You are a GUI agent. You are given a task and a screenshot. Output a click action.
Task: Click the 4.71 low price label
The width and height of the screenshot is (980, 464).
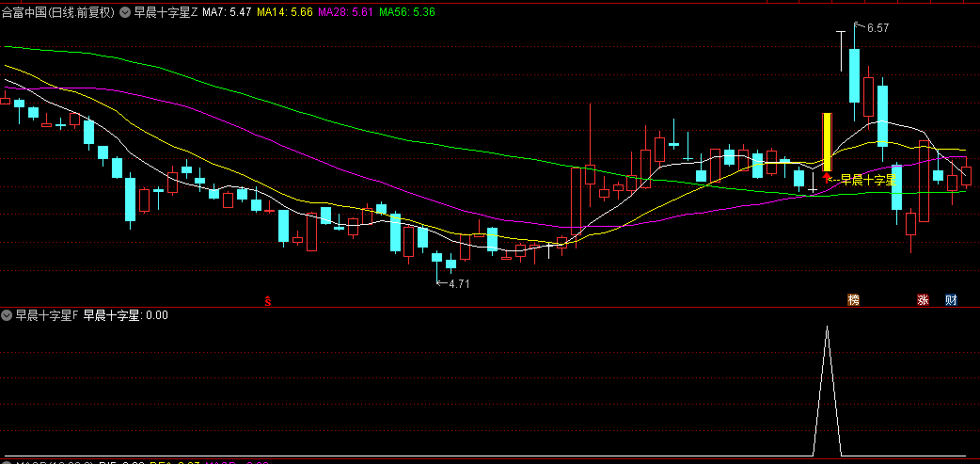[x=459, y=284]
